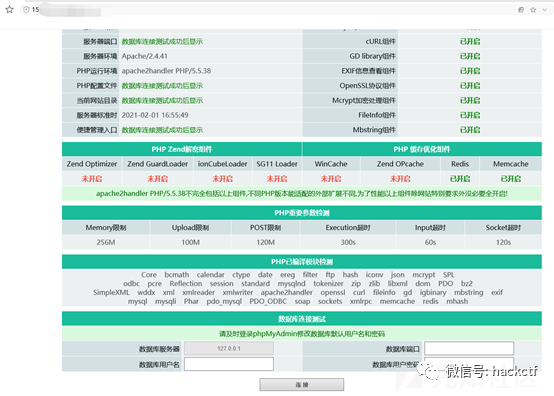
Task: Click the bookmark star icon at far left of the address bar
Action: pyautogui.click(x=10, y=10)
